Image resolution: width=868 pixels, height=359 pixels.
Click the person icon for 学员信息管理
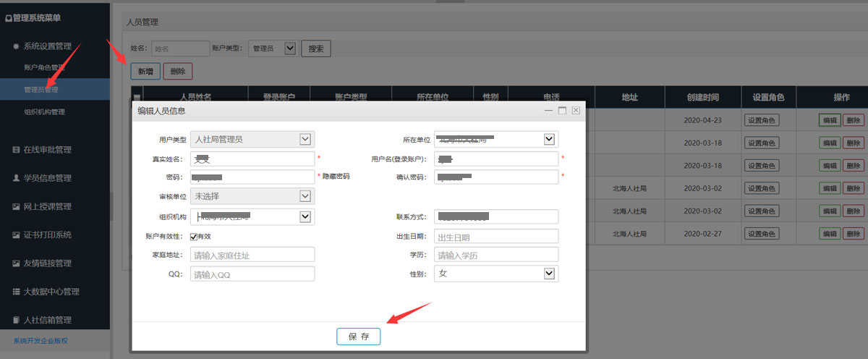pyautogui.click(x=16, y=178)
